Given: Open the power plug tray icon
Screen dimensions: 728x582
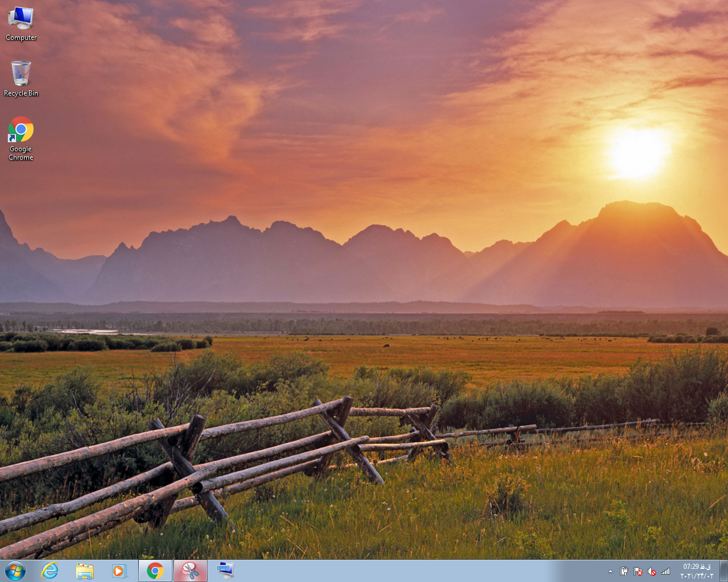Looking at the screenshot, I should pyautogui.click(x=624, y=571).
